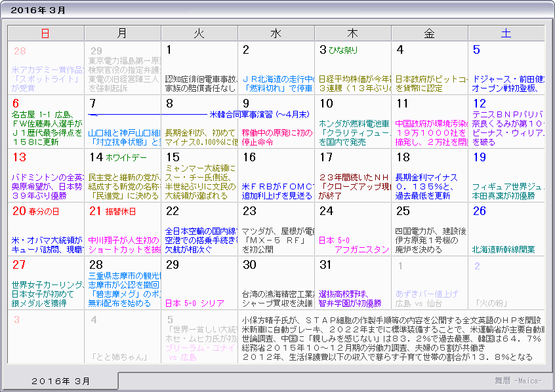Click the ＪＲ北海道の走行中 entry on March 2
This screenshot has width=555, height=392.
tap(278, 83)
